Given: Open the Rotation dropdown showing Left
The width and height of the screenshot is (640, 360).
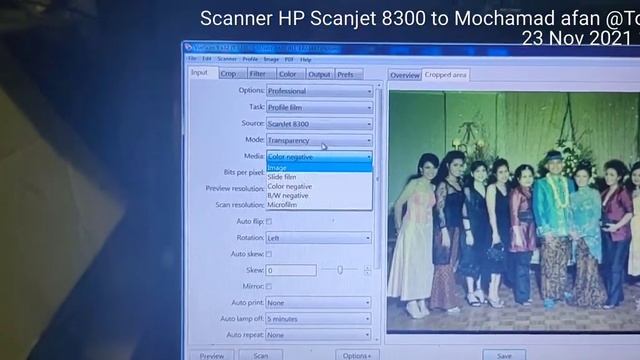Looking at the screenshot, I should tap(318, 238).
